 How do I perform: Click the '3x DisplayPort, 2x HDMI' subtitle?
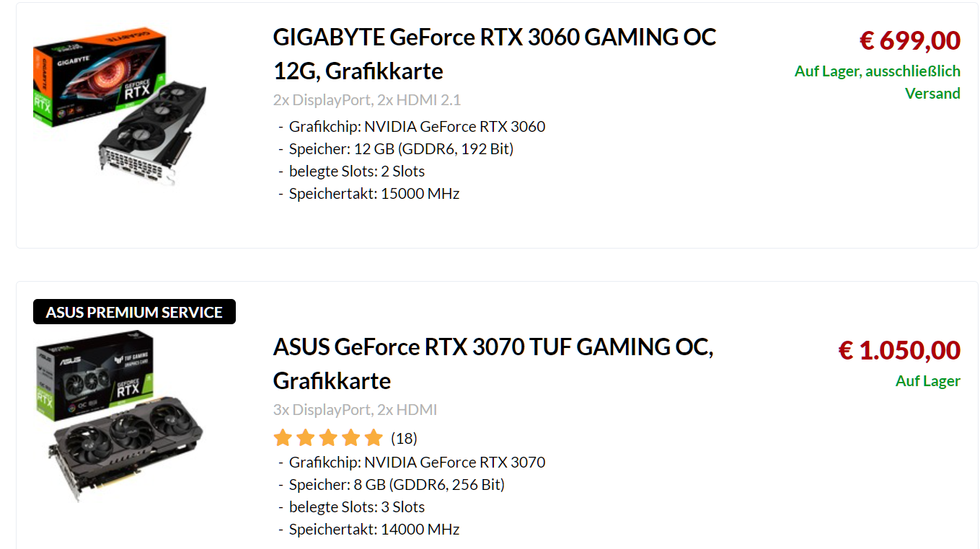coord(355,410)
